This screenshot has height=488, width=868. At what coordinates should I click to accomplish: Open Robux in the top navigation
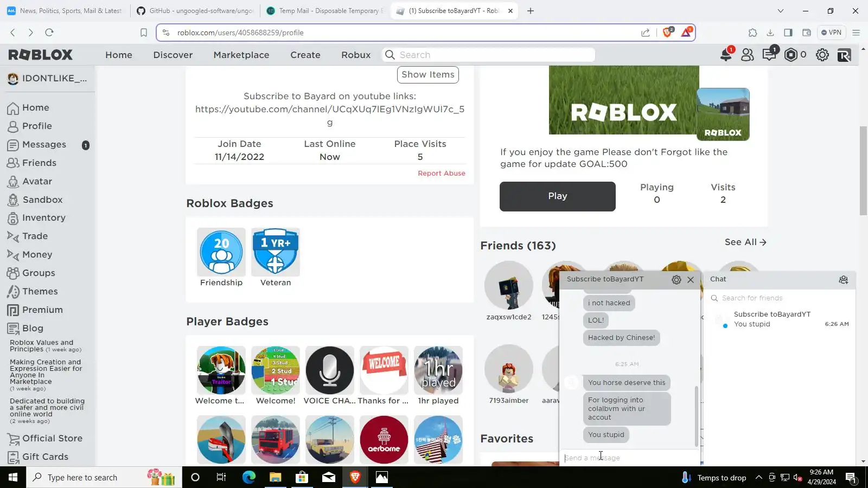click(356, 55)
